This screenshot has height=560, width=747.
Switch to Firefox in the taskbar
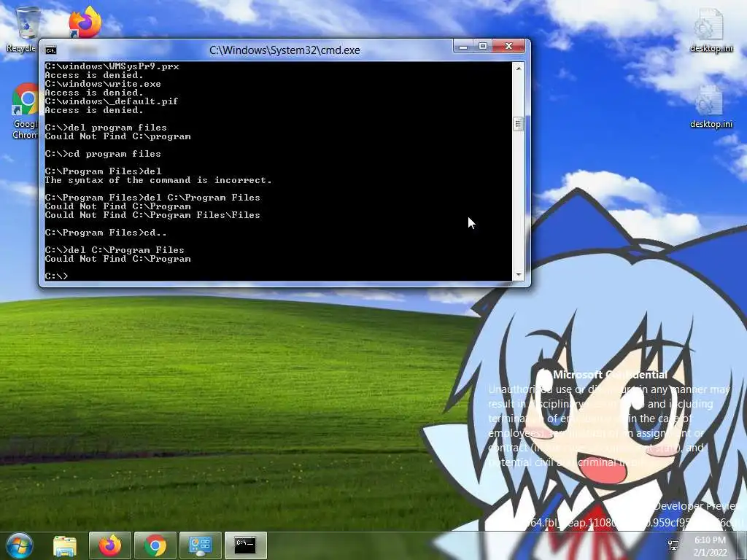pyautogui.click(x=109, y=545)
